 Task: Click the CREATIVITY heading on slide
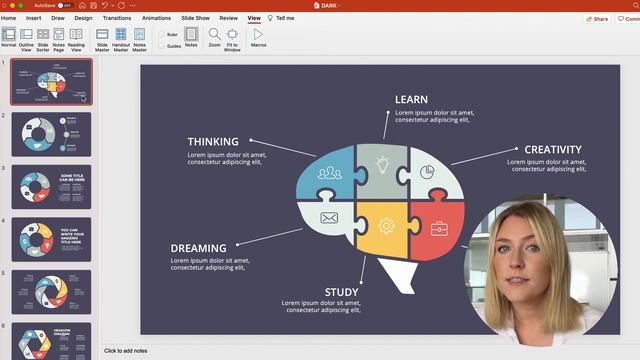click(x=553, y=150)
